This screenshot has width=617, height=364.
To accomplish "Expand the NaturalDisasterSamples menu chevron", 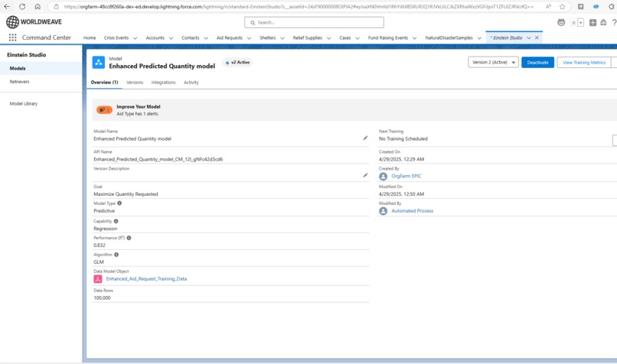I will [479, 38].
